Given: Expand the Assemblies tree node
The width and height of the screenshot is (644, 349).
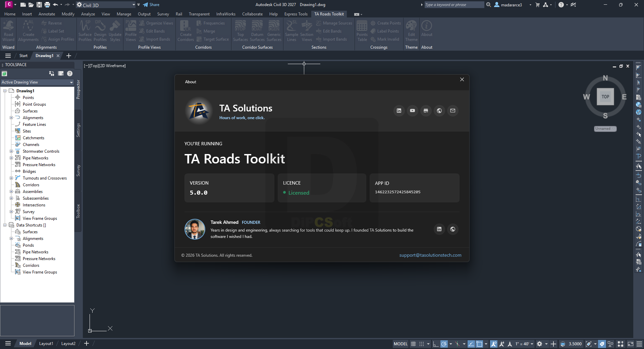Looking at the screenshot, I should (11, 192).
